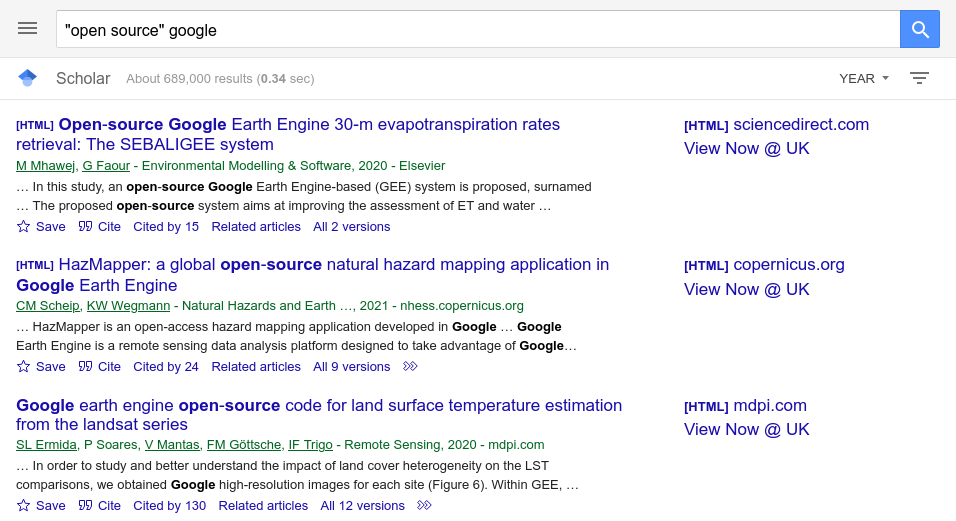The width and height of the screenshot is (956, 521).
Task: Open All 9 versions link
Action: point(352,367)
